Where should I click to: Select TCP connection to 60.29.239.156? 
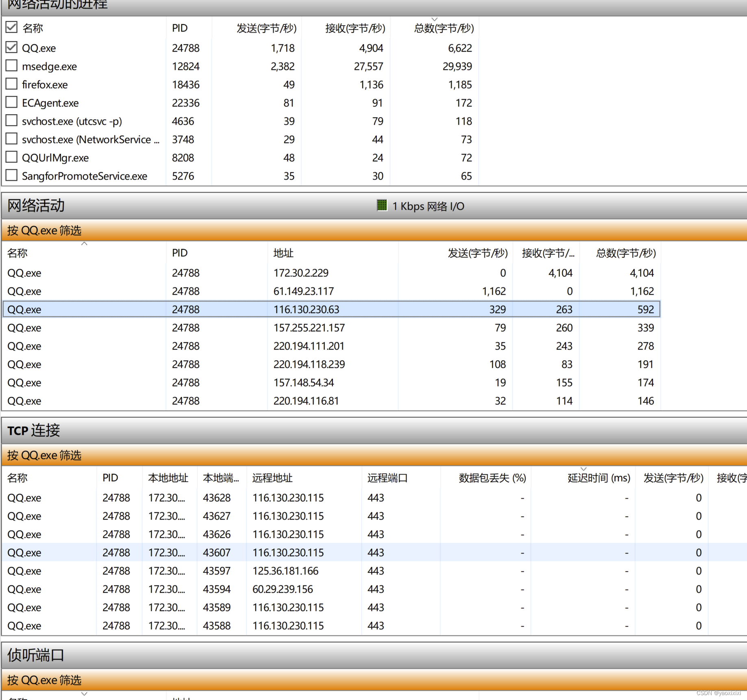click(374, 589)
